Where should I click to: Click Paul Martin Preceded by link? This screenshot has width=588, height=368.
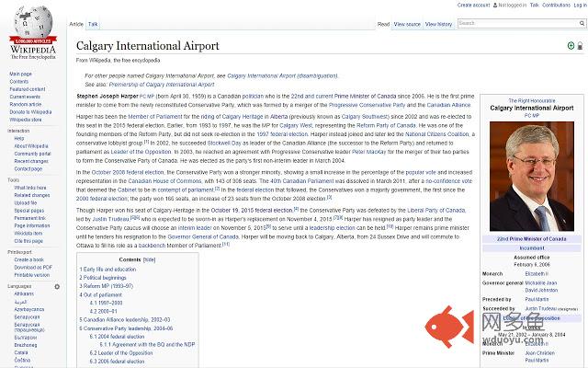pyautogui.click(x=537, y=300)
